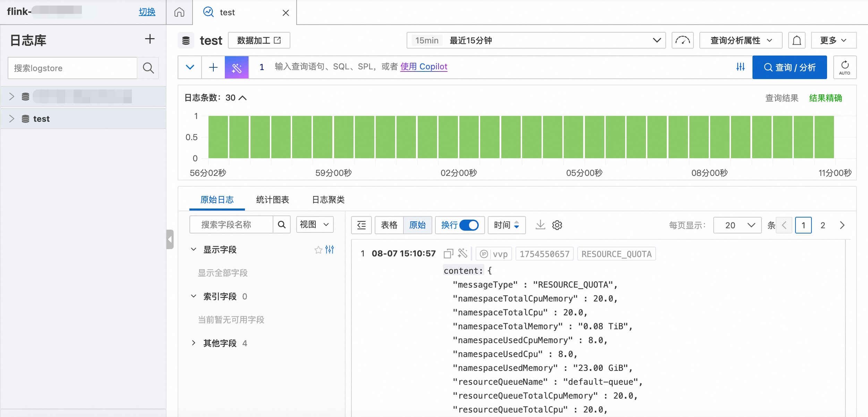Toggle the 换行 line wrap switch
Image resolution: width=868 pixels, height=417 pixels.
469,225
